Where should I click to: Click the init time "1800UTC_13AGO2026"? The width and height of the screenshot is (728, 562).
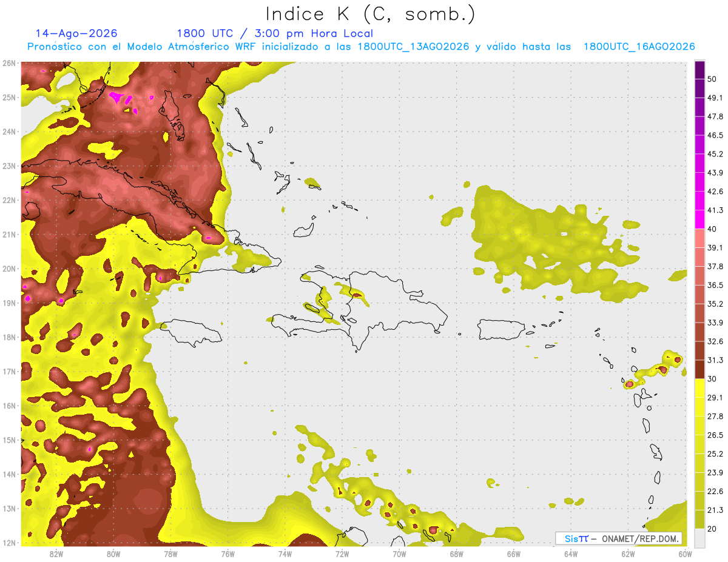[x=413, y=47]
